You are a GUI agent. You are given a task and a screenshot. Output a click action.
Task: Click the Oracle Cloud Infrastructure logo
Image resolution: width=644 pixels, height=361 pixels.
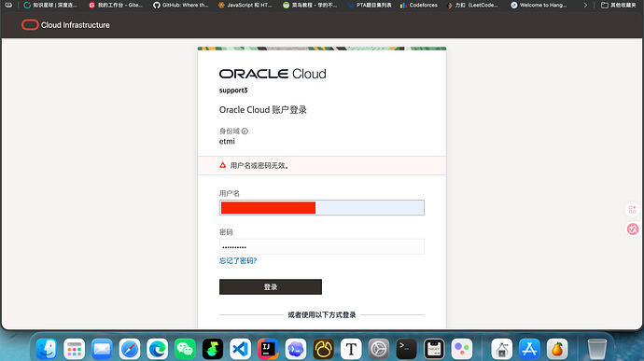pos(65,25)
